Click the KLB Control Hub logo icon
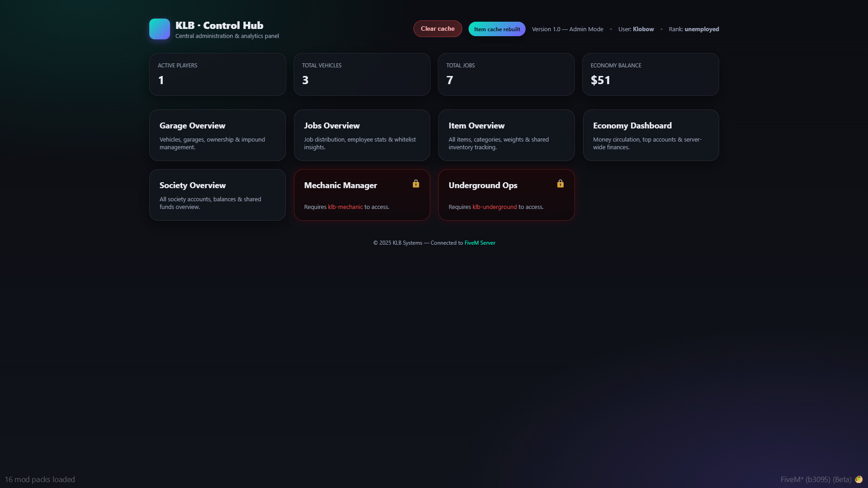This screenshot has height=488, width=868. point(159,29)
